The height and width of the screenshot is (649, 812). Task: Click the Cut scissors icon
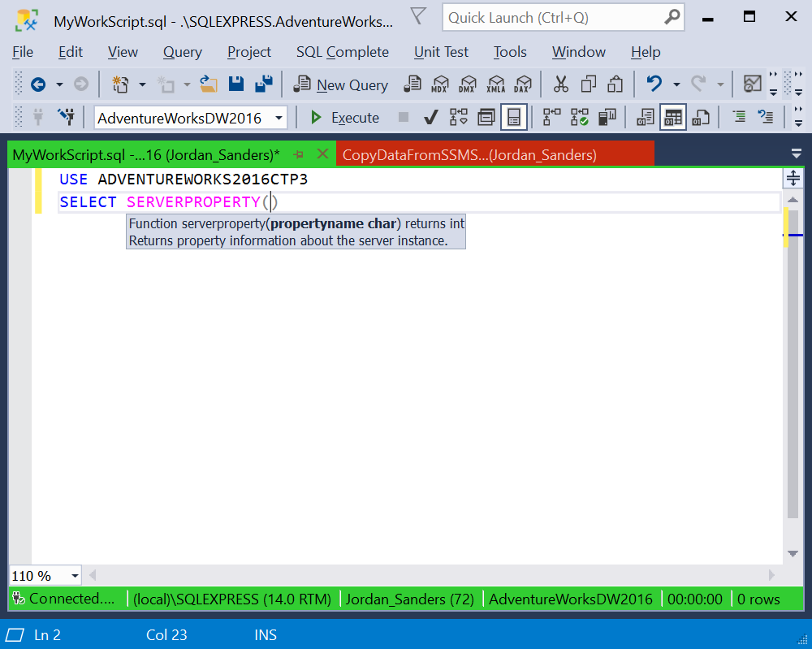[x=561, y=84]
